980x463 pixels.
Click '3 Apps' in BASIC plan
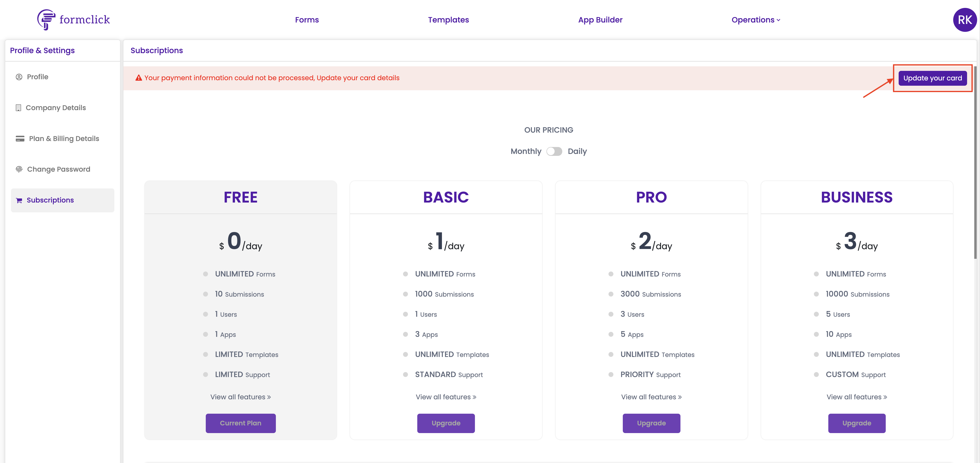[x=426, y=334]
